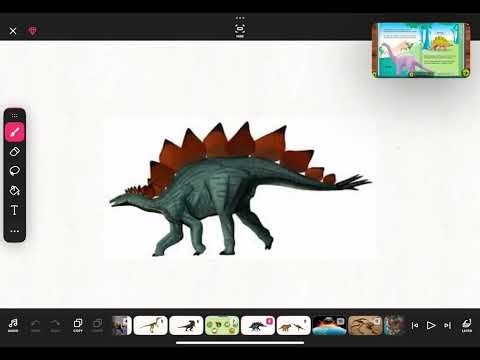
Task: Undo the last action
Action: [x=36, y=325]
